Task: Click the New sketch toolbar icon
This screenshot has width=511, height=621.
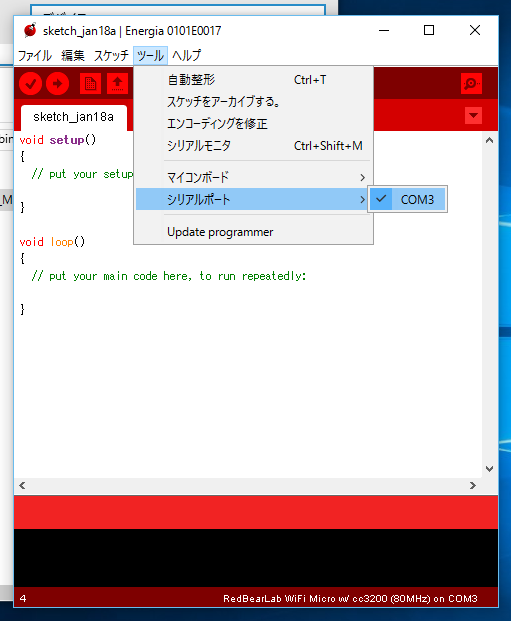Action: pos(90,84)
